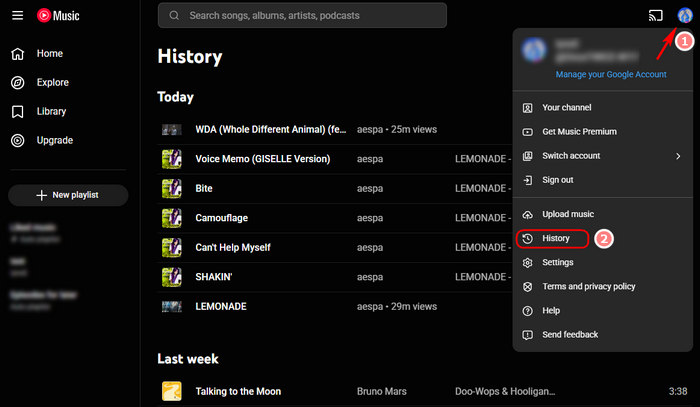Screen dimensions: 700x407
Task: Choose Sign out from the menu
Action: 603,180
